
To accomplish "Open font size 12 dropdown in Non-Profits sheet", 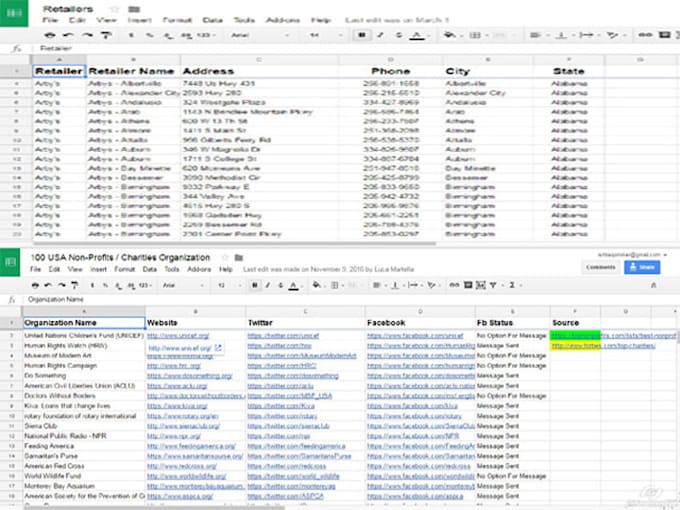I will (229, 285).
